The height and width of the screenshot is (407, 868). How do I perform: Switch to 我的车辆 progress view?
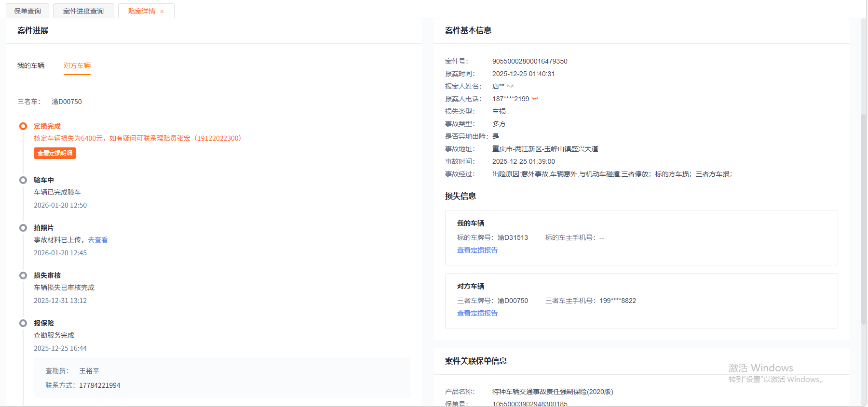31,66
